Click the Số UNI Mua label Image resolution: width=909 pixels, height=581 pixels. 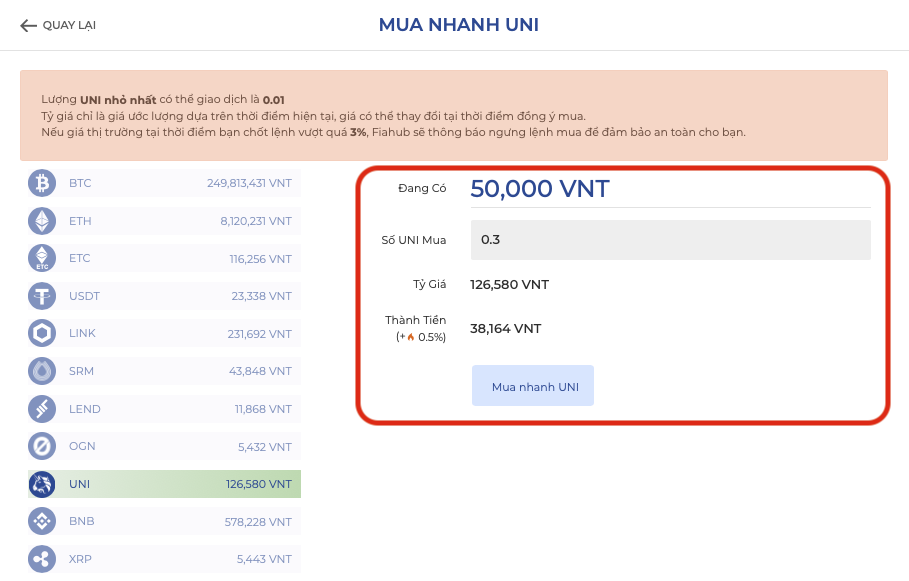pos(413,240)
